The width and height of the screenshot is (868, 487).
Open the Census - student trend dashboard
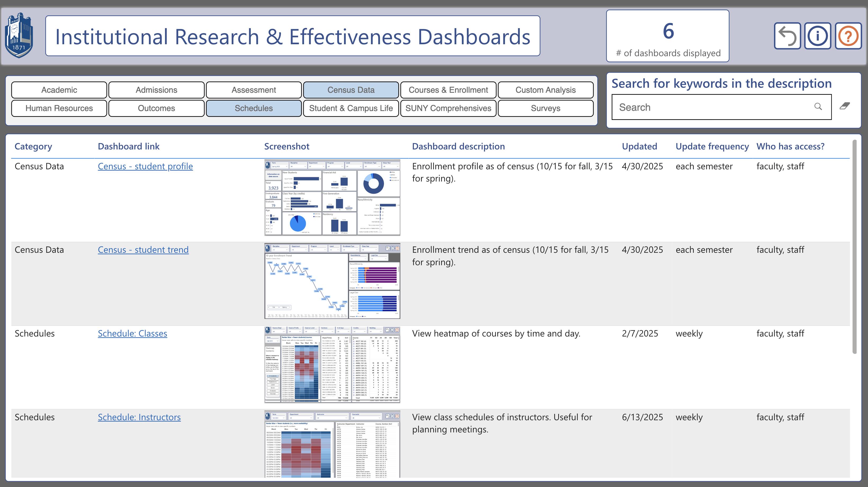(143, 250)
